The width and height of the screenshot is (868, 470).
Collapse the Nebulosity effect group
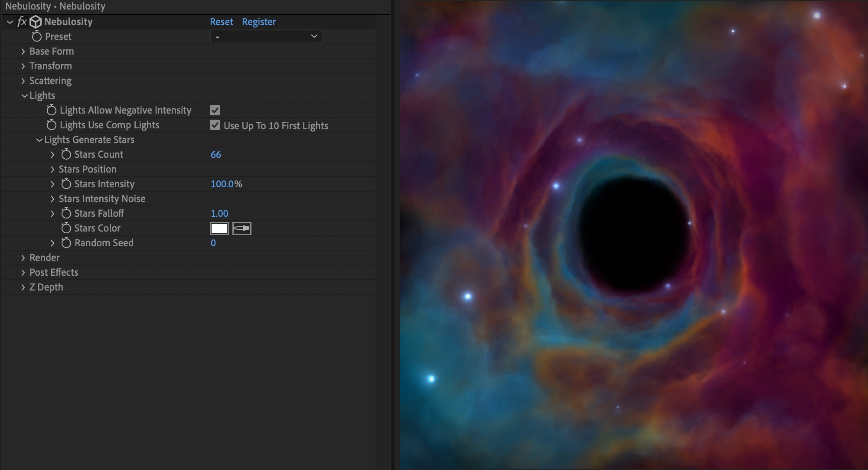10,22
